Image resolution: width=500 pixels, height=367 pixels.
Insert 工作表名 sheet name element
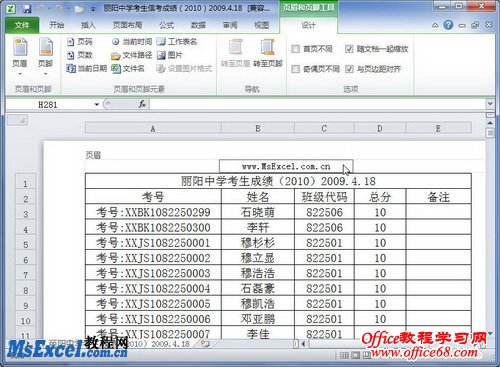point(177,42)
